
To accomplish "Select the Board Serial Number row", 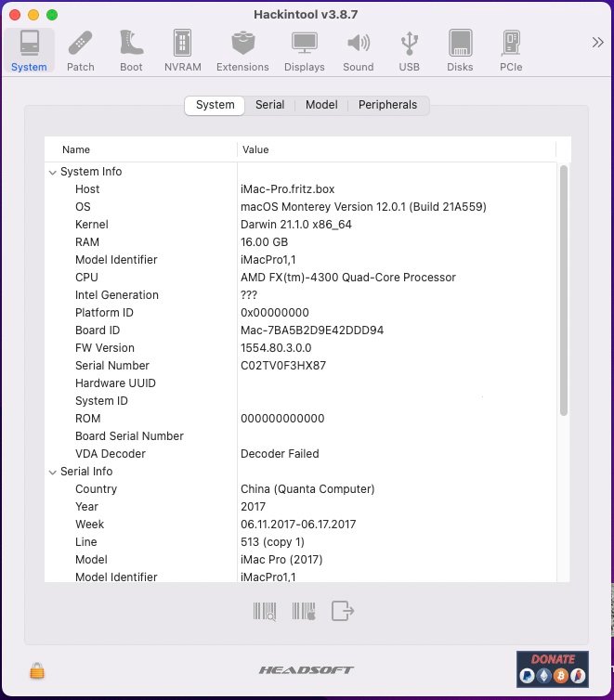I will coord(301,436).
